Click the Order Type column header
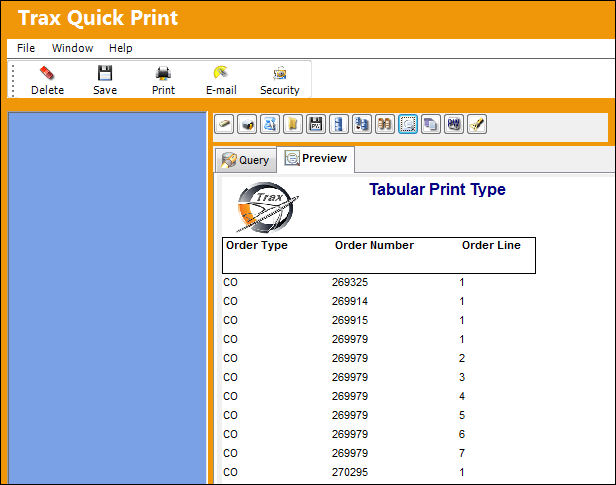The width and height of the screenshot is (616, 485). (x=257, y=245)
